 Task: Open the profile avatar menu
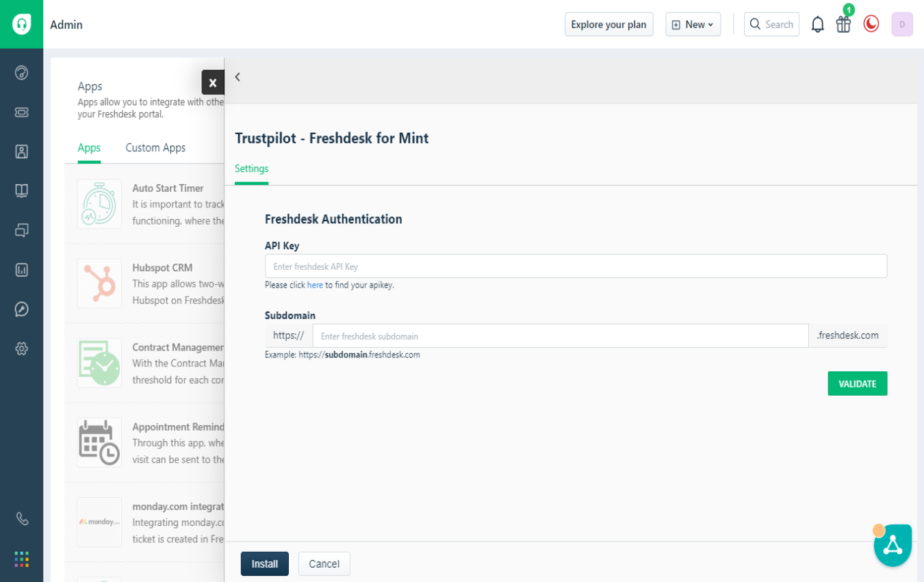tap(901, 24)
